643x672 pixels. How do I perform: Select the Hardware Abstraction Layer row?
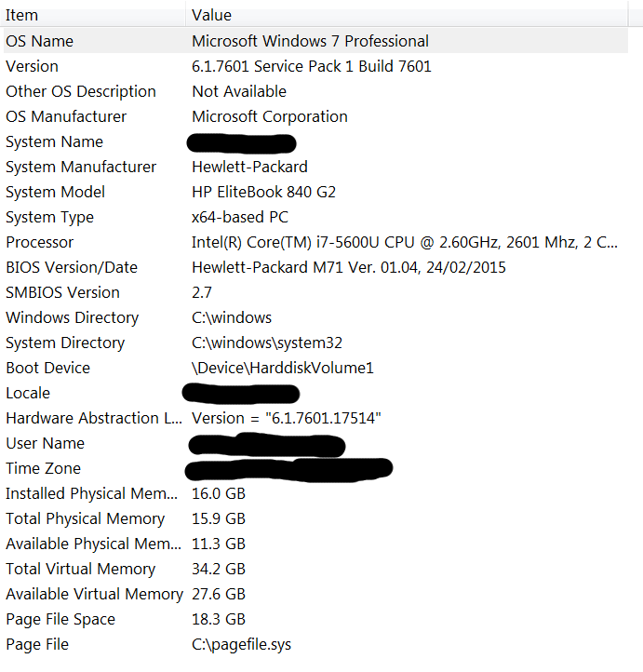[93, 418]
